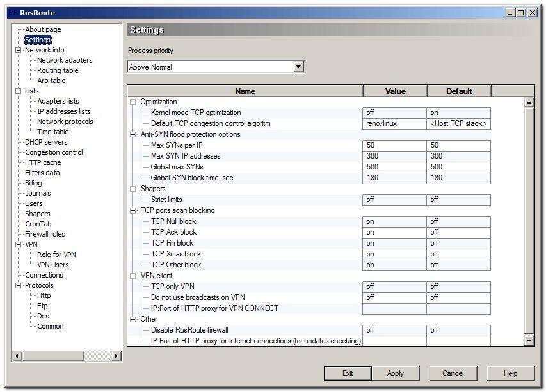Open Http protocol page
The width and height of the screenshot is (546, 392).
click(44, 295)
